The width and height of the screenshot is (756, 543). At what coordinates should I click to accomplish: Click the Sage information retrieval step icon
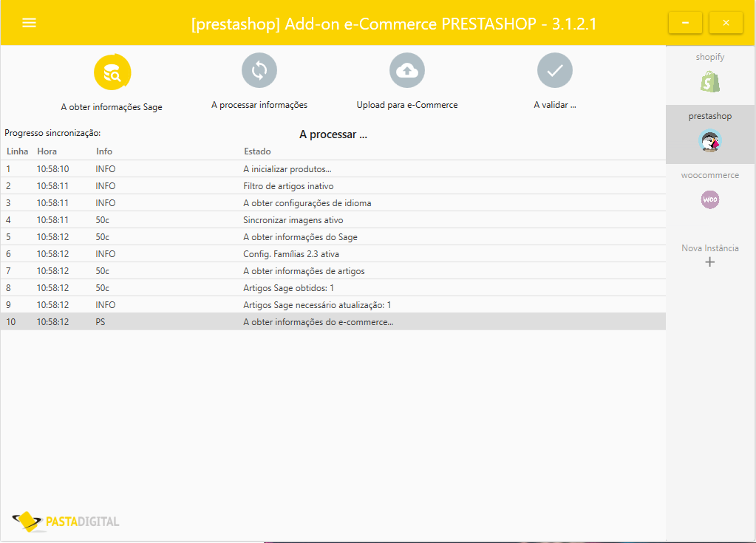(112, 72)
